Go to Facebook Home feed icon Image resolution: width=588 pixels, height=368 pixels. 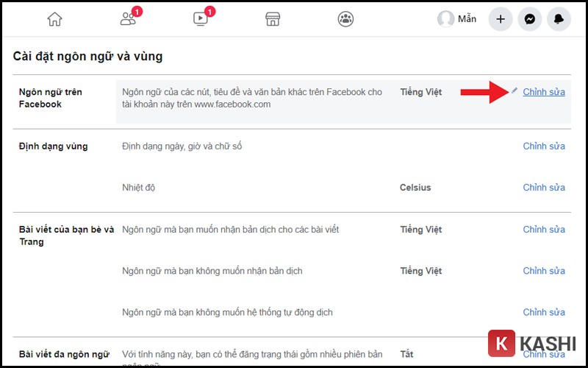pos(54,19)
